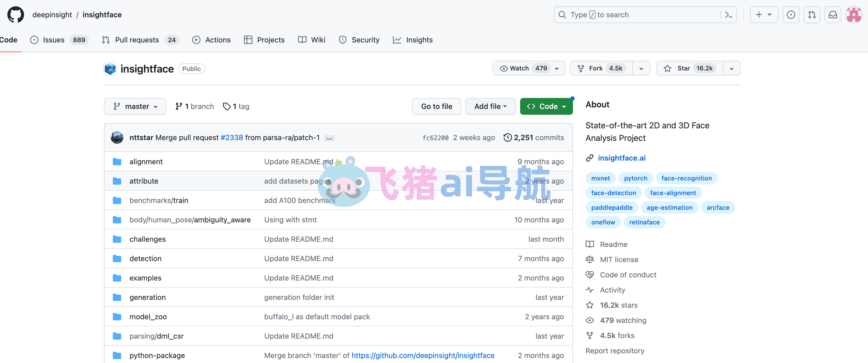This screenshot has width=868, height=363.
Task: Open the command palette icon
Action: click(728, 15)
